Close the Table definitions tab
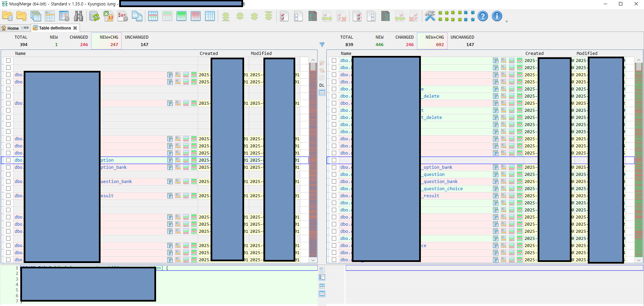 point(75,28)
